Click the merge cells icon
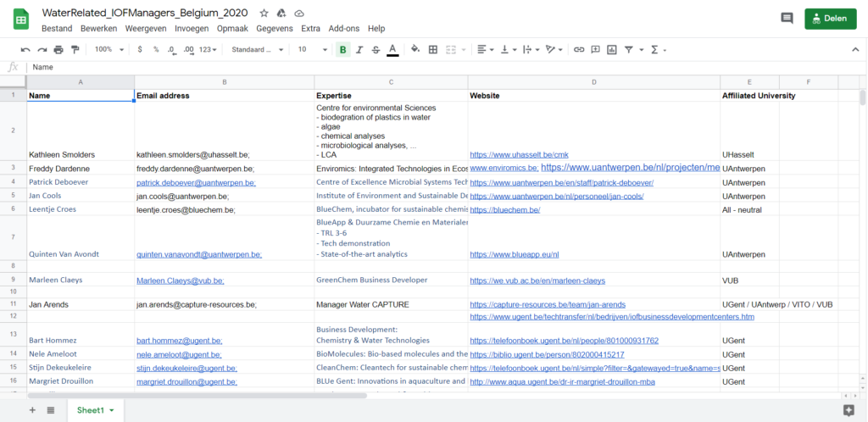868x422 pixels. [451, 50]
